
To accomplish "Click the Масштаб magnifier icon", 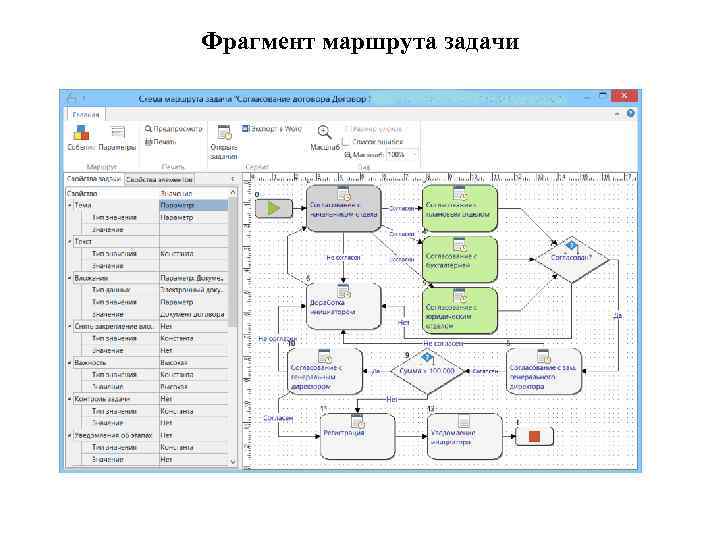I will tap(324, 133).
